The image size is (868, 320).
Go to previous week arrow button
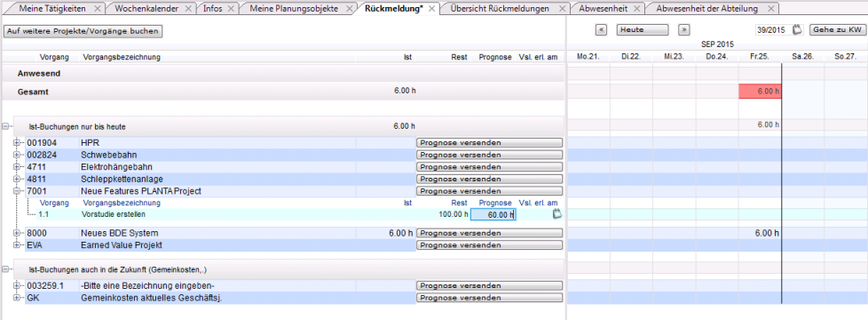(602, 30)
